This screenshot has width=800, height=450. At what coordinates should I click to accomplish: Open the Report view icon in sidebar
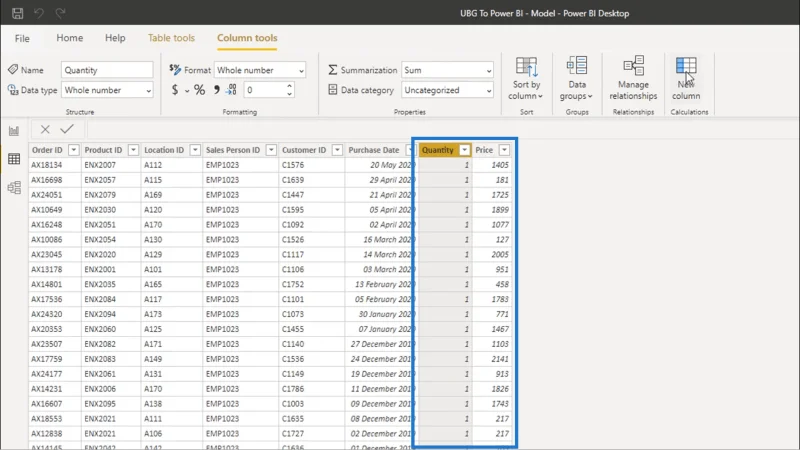coord(14,131)
